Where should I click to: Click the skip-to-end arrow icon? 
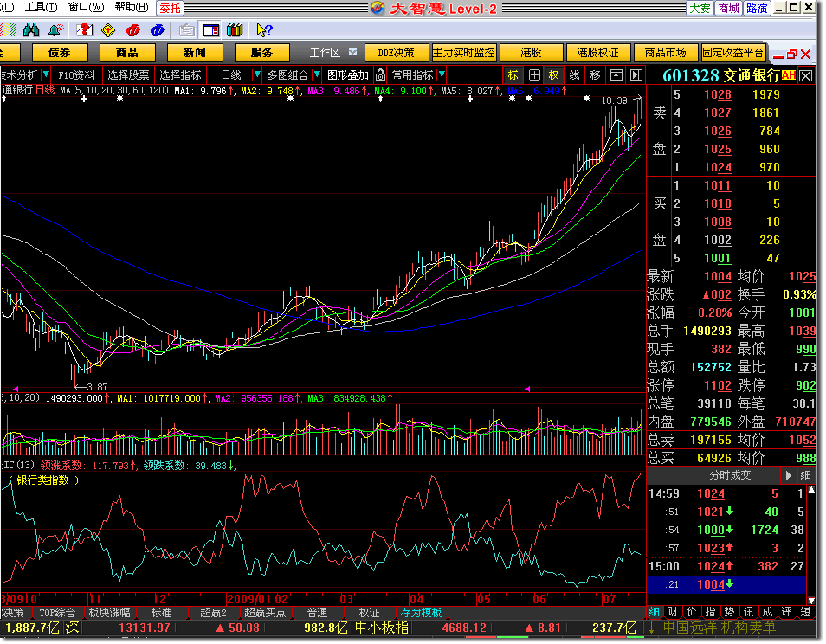(636, 75)
